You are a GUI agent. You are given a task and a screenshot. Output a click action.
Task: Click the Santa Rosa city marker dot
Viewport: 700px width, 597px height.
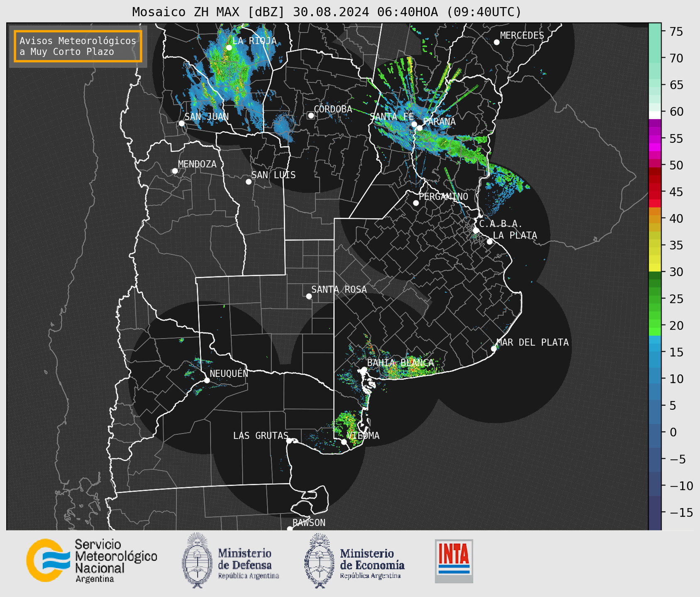(309, 296)
